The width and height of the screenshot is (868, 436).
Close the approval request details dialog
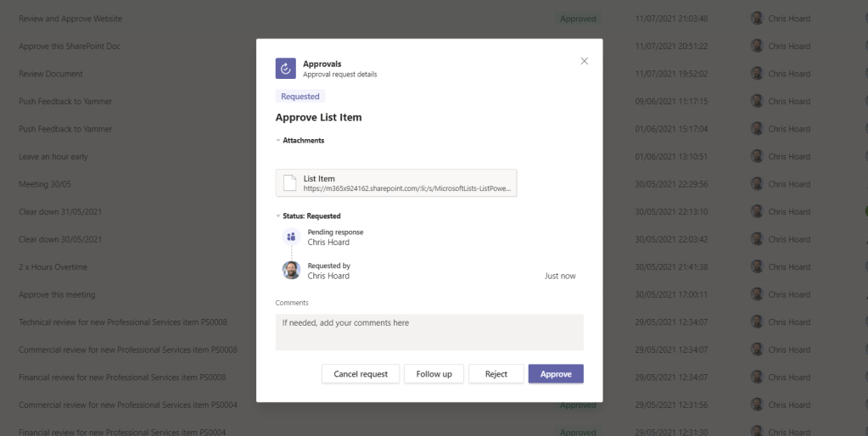[x=584, y=61]
